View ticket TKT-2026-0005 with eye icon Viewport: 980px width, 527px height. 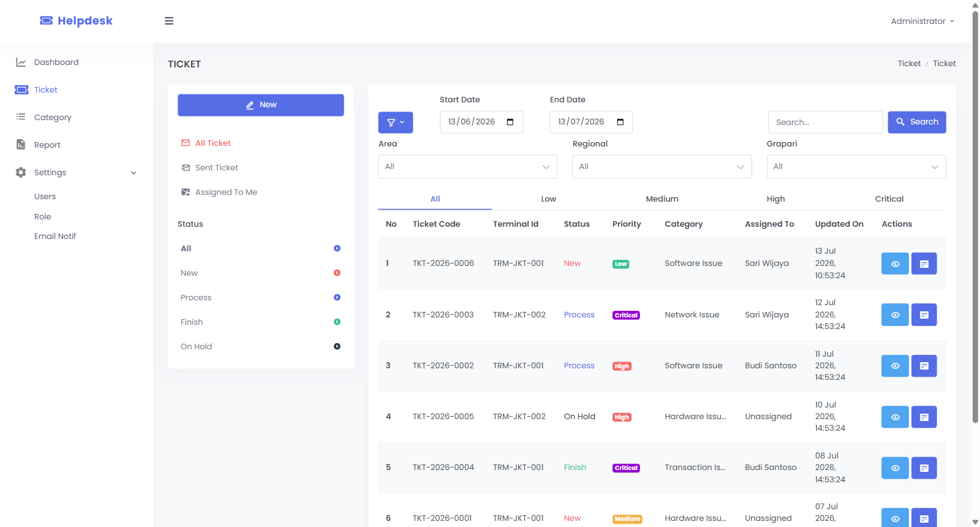[895, 417]
